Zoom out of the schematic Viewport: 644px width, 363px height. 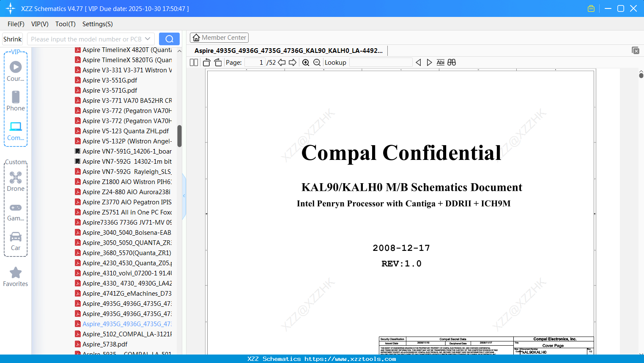317,63
